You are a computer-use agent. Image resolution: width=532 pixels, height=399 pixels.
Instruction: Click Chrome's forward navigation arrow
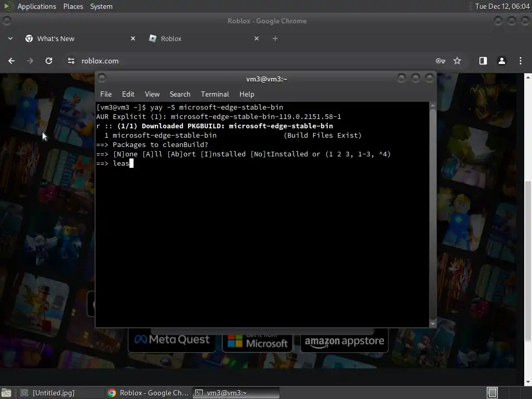(30, 61)
